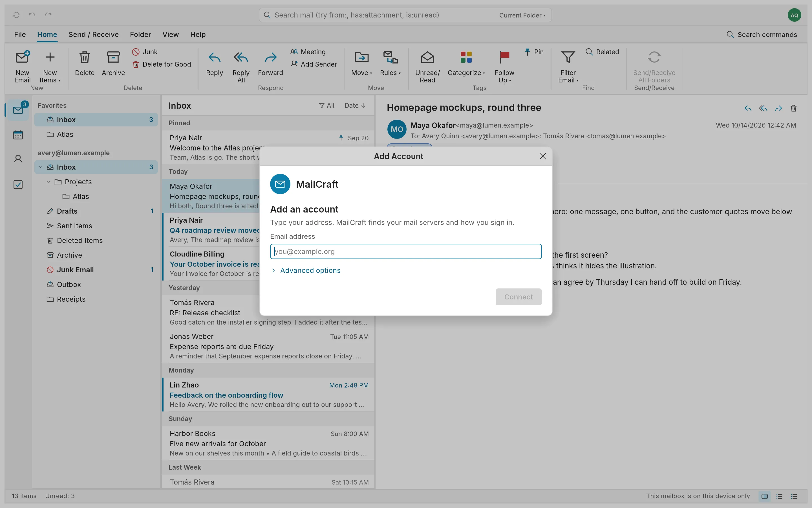Pin the selected message
This screenshot has height=508, width=812.
(x=534, y=52)
